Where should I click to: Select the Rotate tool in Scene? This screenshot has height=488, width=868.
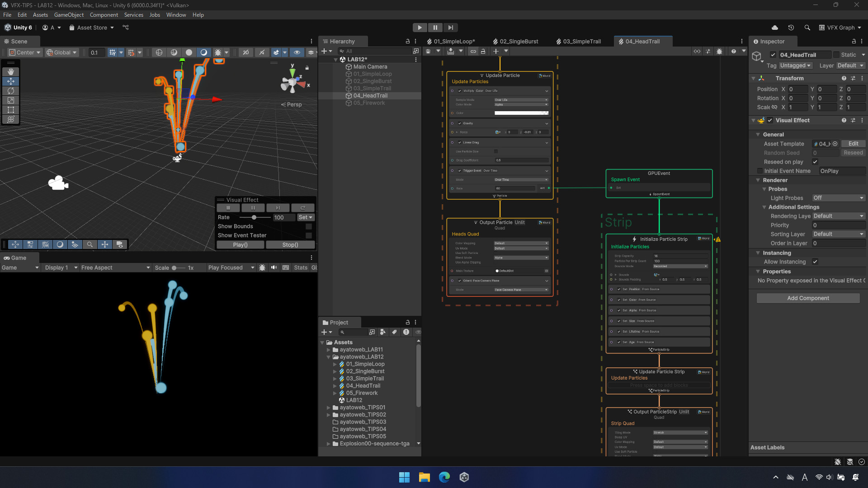[x=11, y=91]
